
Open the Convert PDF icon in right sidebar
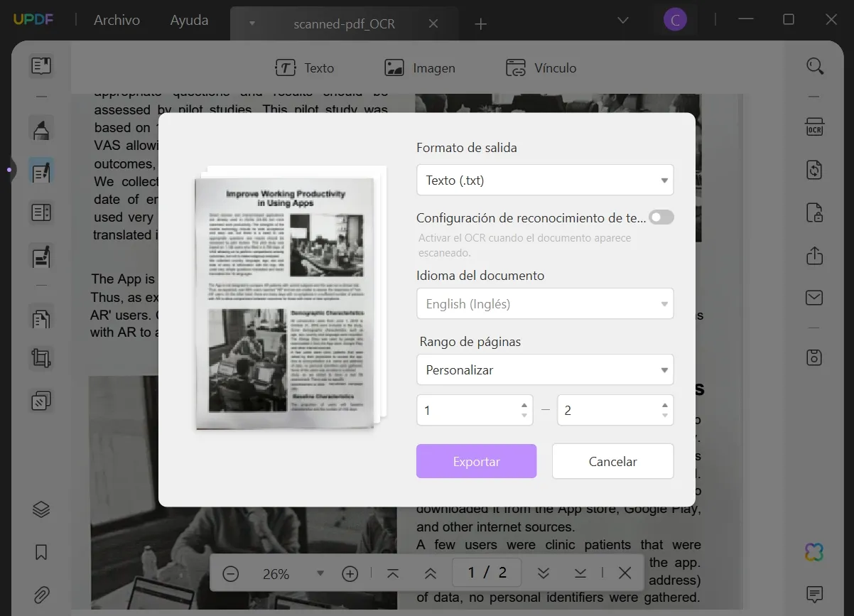click(x=814, y=170)
